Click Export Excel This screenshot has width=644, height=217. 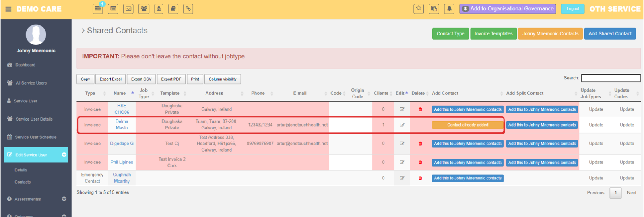(111, 79)
